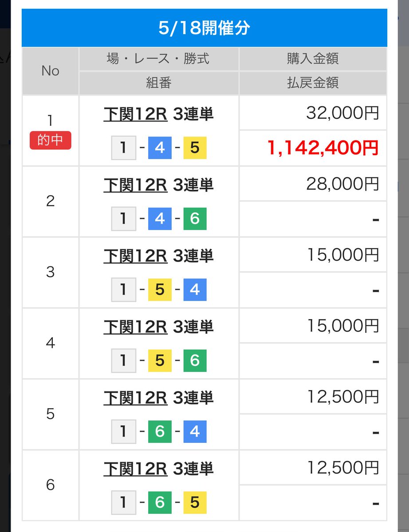The height and width of the screenshot is (532, 409).
Task: Click the row number 6 cell
Action: [51, 485]
